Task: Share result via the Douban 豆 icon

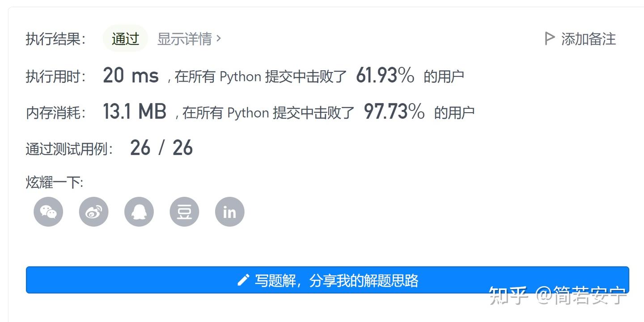Action: coord(184,212)
